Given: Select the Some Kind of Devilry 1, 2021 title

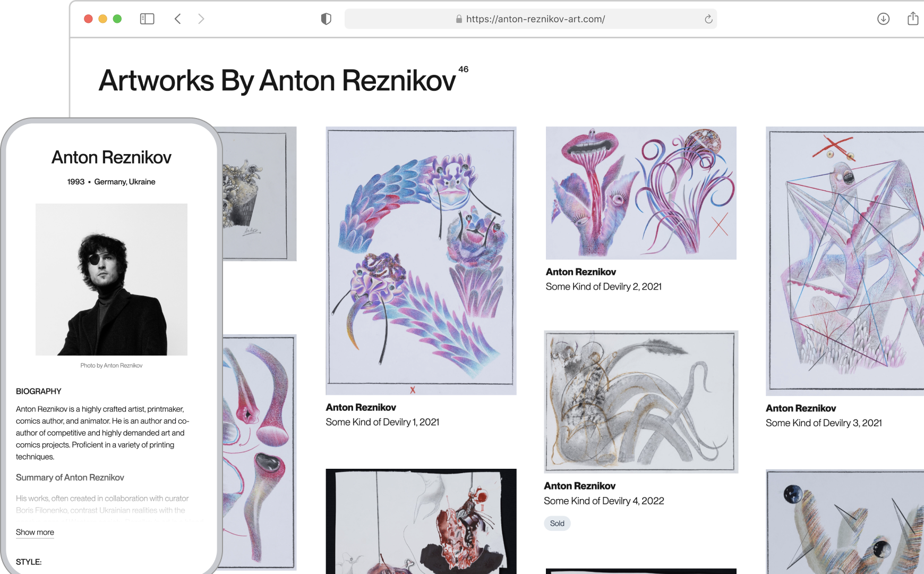Looking at the screenshot, I should pos(382,422).
